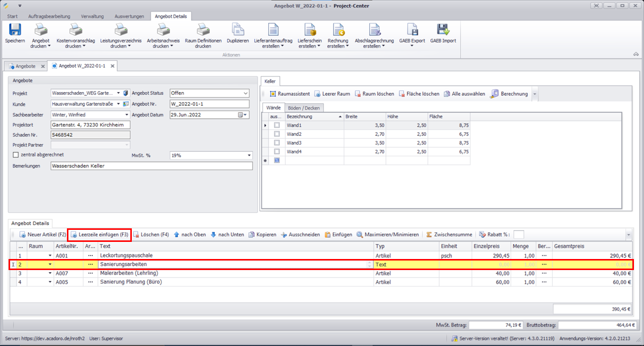Screen dimensions: 644x346
Task: Move row down with nach Unten
Action: click(227, 234)
